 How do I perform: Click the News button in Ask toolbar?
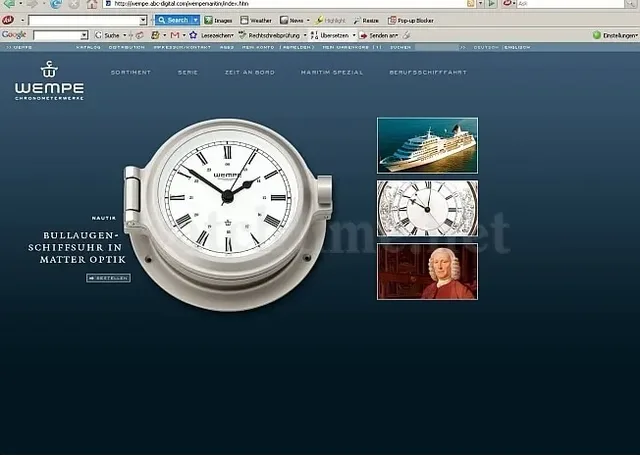pos(292,20)
